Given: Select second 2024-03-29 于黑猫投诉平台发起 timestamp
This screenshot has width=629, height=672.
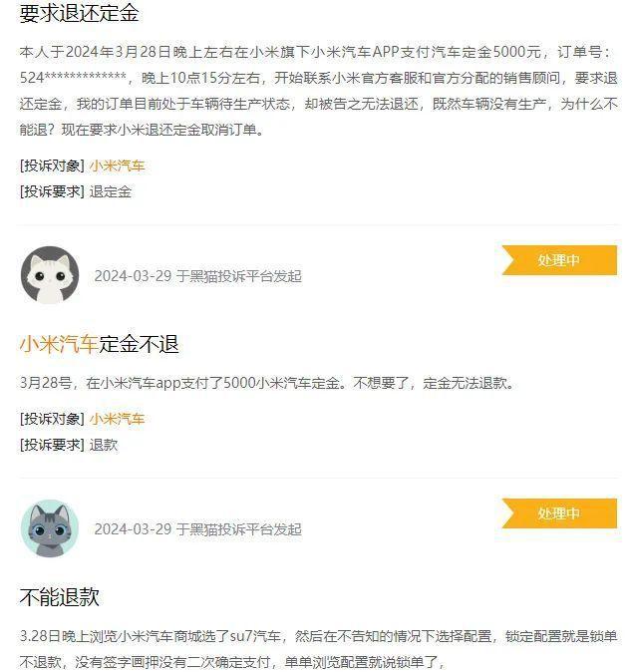Looking at the screenshot, I should point(198,529).
